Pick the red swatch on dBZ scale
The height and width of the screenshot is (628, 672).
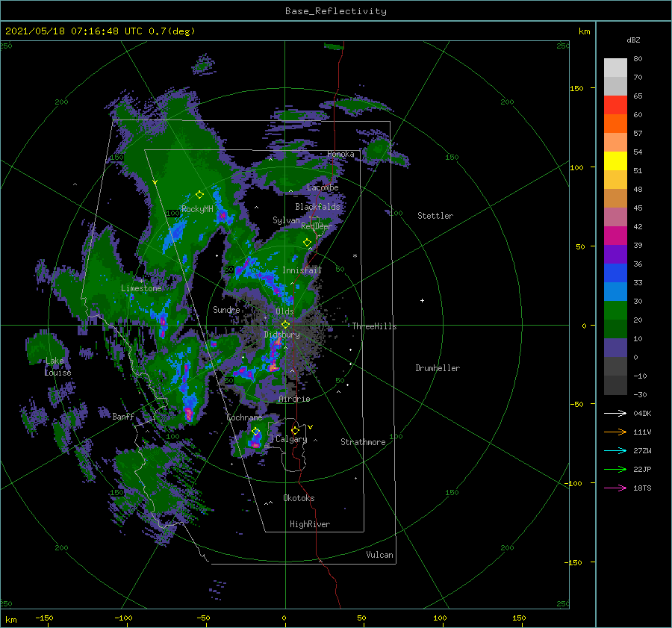tap(615, 105)
